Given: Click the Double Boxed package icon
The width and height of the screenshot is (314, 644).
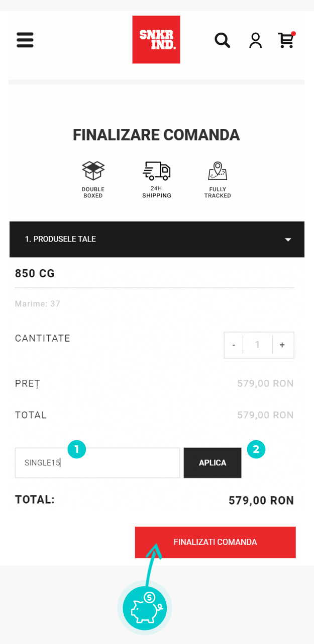Looking at the screenshot, I should [x=93, y=171].
